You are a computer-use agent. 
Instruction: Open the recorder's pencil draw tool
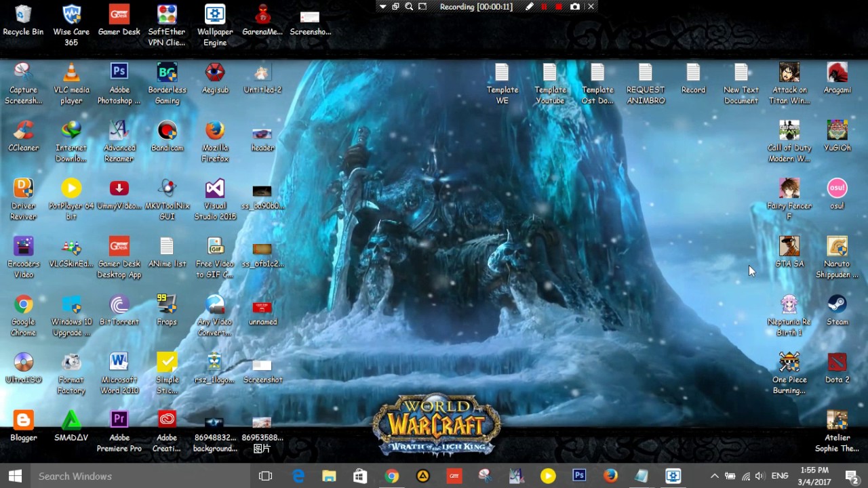530,6
